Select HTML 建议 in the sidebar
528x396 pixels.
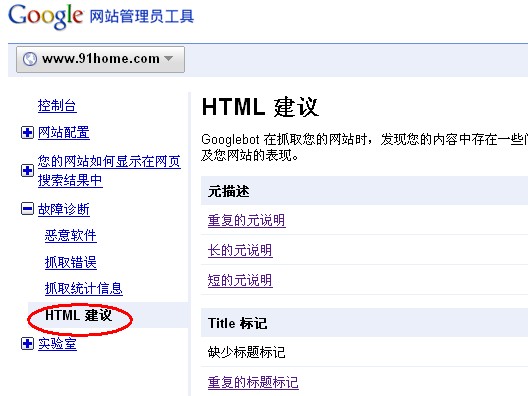[x=78, y=315]
